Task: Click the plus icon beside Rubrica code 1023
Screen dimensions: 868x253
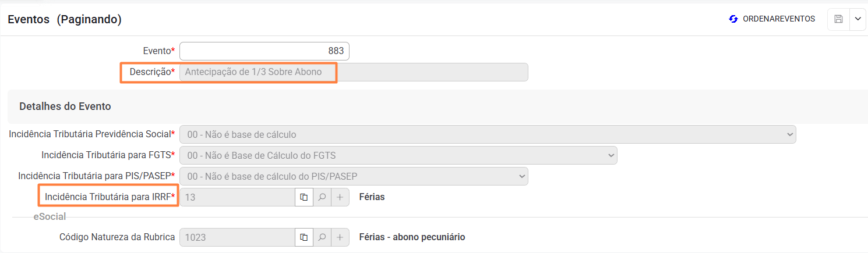Action: tap(340, 237)
